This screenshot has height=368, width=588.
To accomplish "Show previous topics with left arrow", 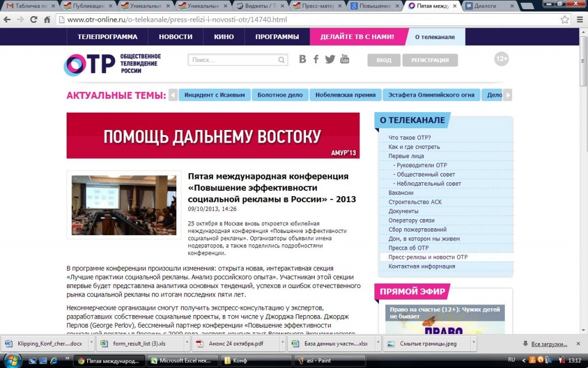I will tap(173, 95).
